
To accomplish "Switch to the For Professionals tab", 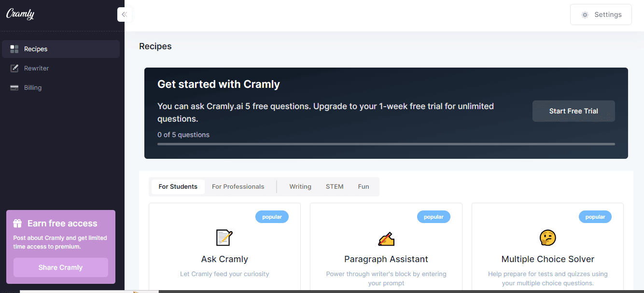I will (x=237, y=186).
